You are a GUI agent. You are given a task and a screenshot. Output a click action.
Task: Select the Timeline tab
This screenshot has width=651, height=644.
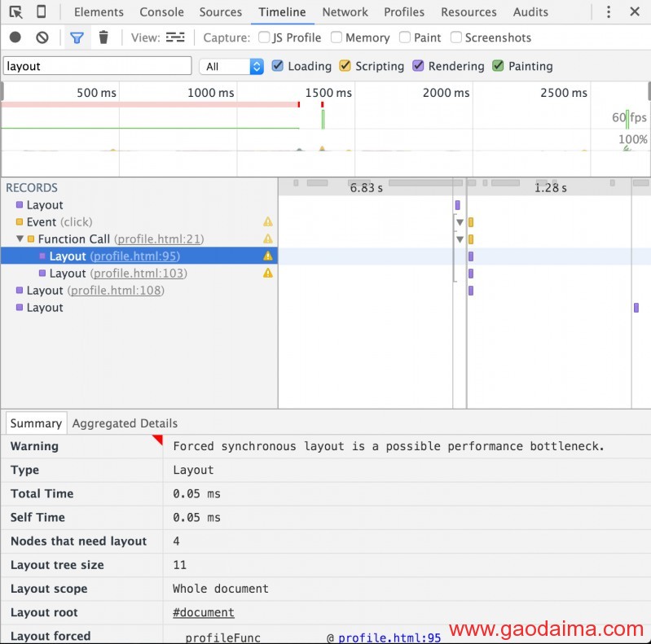click(283, 12)
